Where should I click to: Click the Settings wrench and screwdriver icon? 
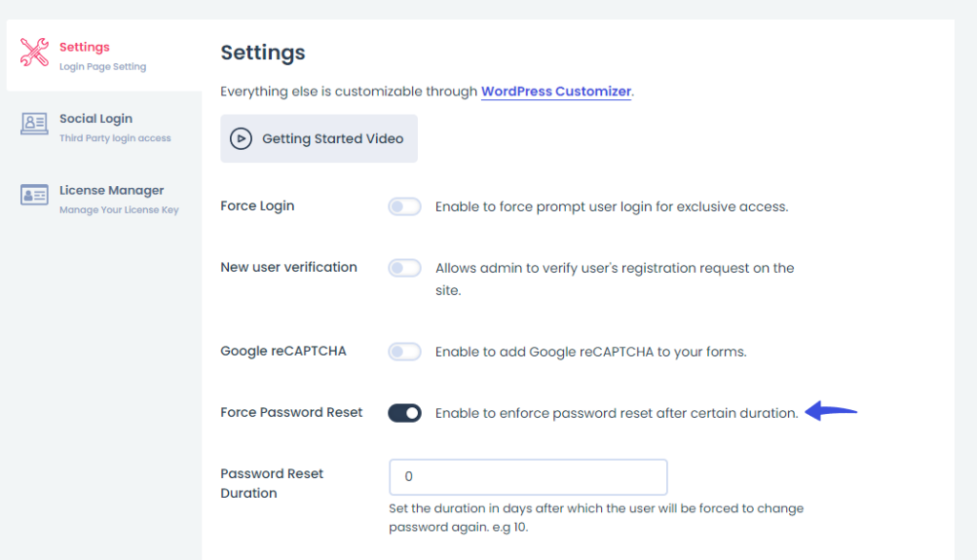[x=34, y=52]
